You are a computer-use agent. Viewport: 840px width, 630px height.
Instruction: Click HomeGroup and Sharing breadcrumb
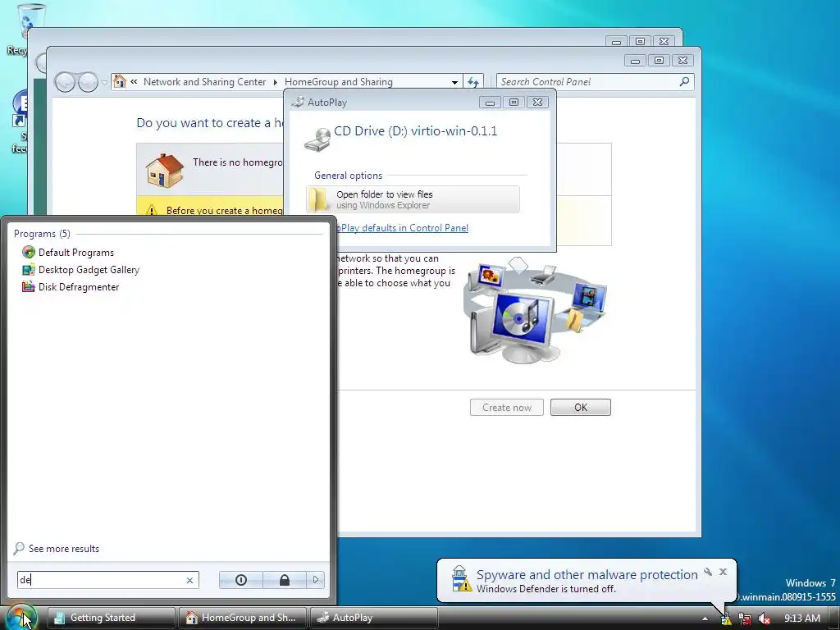339,82
